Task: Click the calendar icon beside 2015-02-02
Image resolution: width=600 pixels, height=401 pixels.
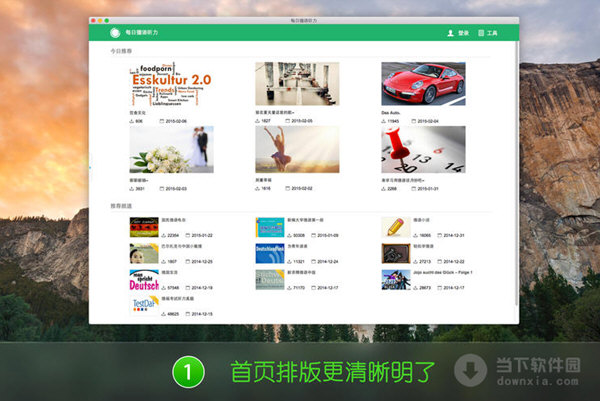Action: tap(287, 188)
